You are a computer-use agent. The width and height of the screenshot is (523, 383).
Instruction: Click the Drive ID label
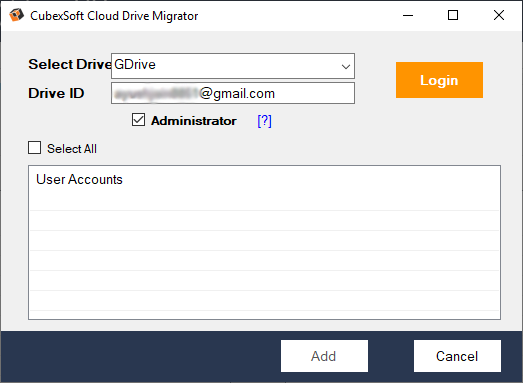(x=56, y=93)
